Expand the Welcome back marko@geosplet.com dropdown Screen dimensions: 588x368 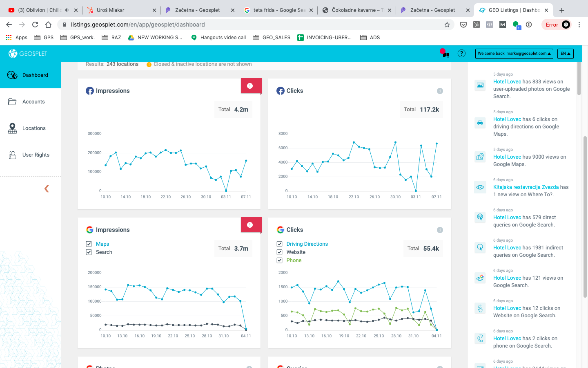pos(514,54)
